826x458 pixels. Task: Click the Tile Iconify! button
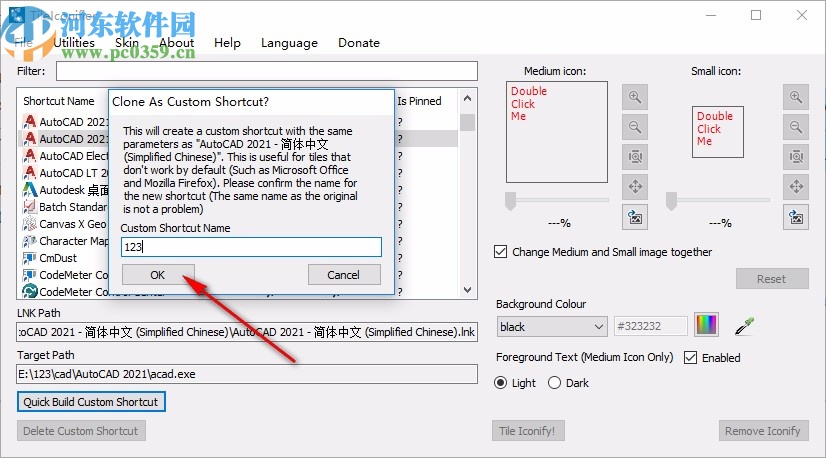(528, 431)
